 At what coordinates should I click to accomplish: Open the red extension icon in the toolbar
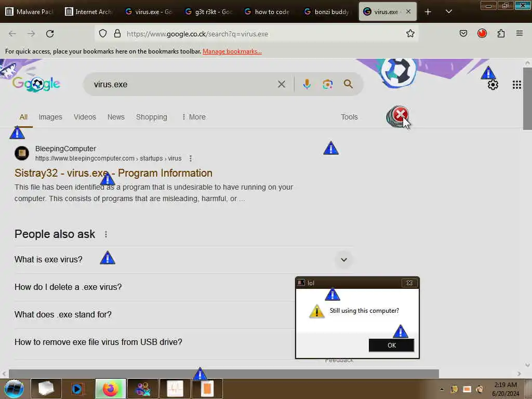pyautogui.click(x=482, y=33)
